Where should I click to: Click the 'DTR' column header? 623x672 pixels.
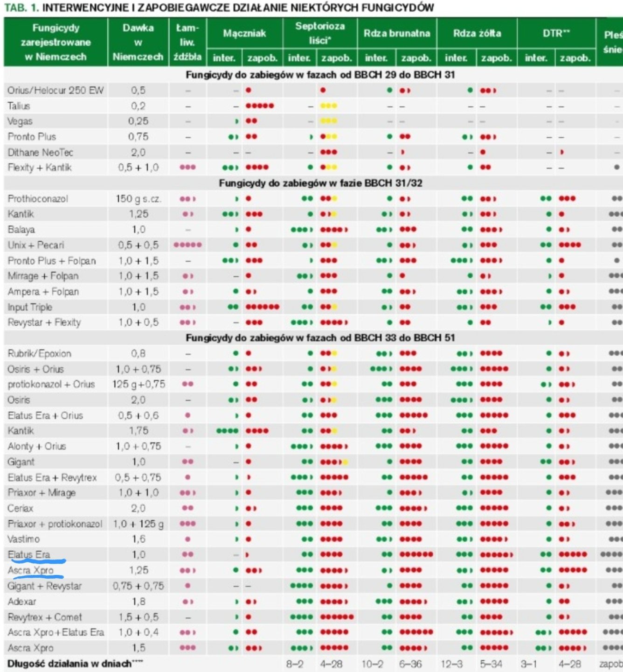pos(556,33)
